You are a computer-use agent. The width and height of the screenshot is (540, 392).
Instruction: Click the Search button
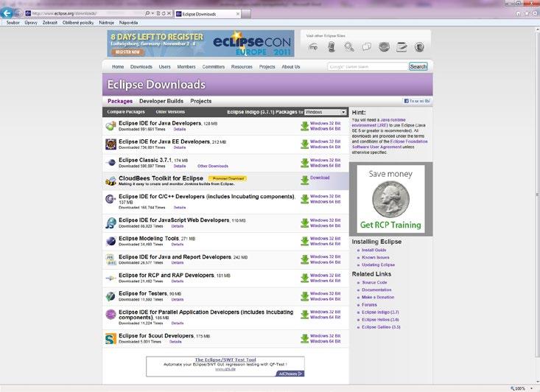click(418, 66)
